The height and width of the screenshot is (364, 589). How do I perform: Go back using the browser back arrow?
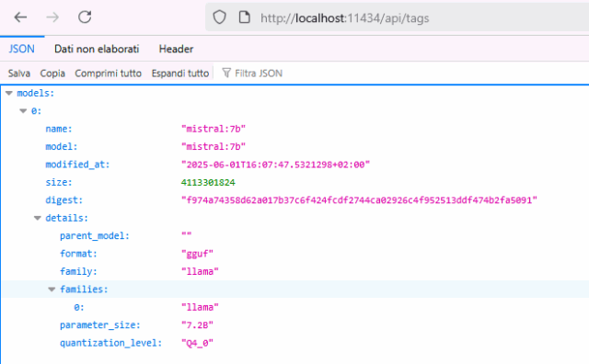tap(20, 17)
